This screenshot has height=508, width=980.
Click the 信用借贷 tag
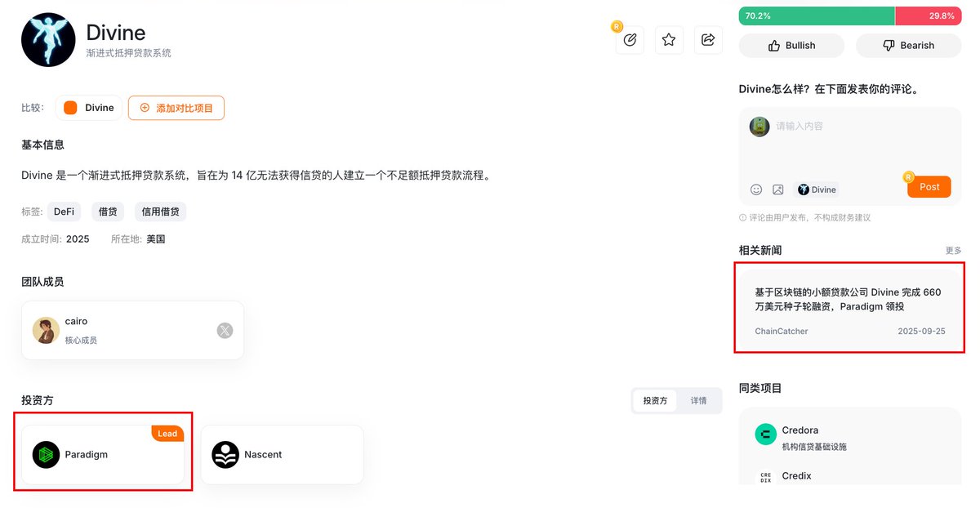tap(160, 212)
